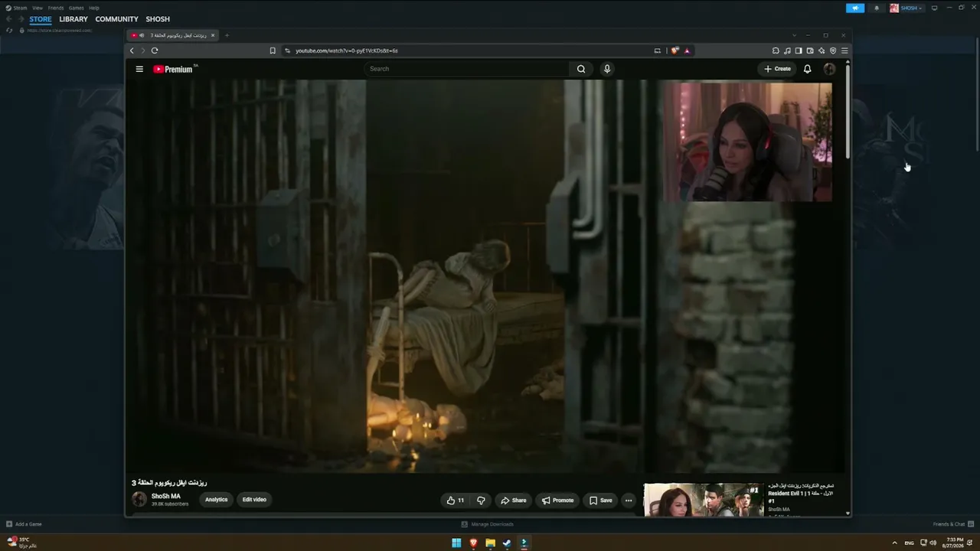Open the YouTube account avatar menu
This screenshot has height=551, width=980.
829,69
